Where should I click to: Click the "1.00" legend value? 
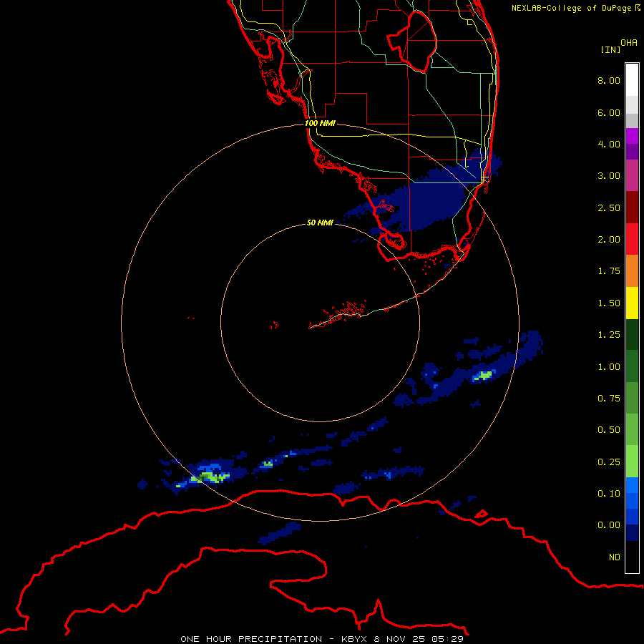coord(609,367)
